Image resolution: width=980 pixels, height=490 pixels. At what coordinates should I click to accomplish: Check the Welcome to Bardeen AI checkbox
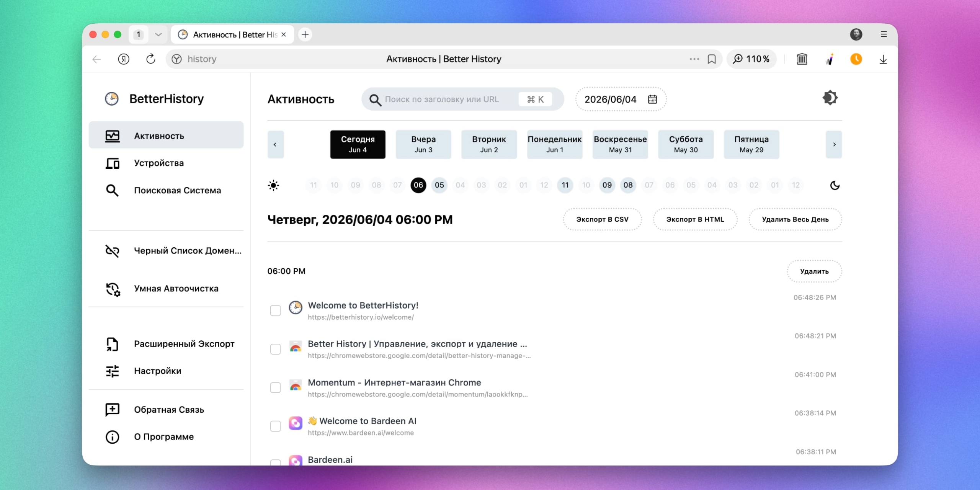(x=275, y=426)
